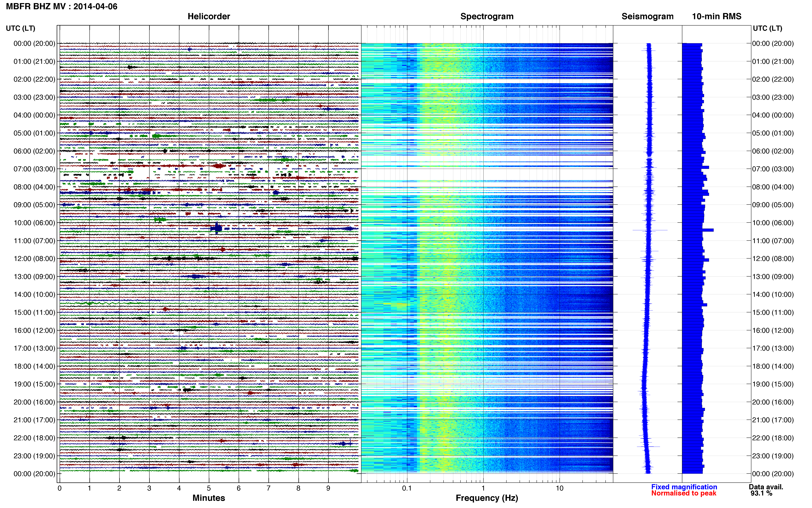
Task: Click the tallest 10-min RMS bar after 10:00
Action: pyautogui.click(x=698, y=230)
